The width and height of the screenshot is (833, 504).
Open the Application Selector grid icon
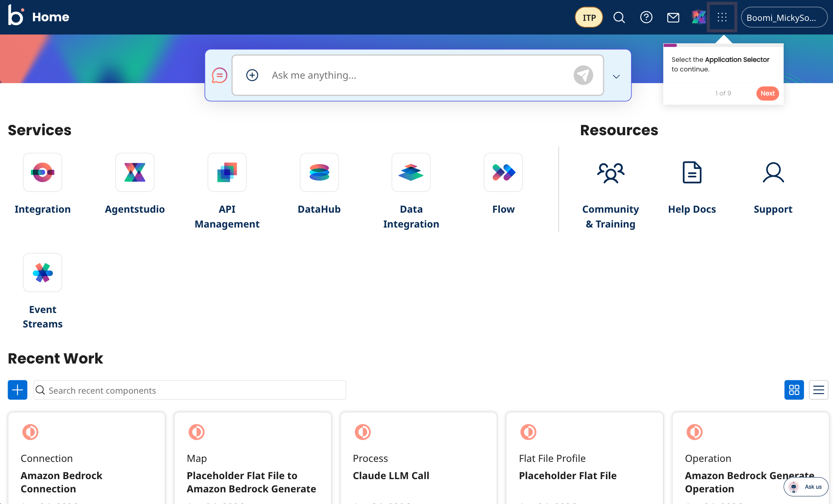tap(722, 17)
